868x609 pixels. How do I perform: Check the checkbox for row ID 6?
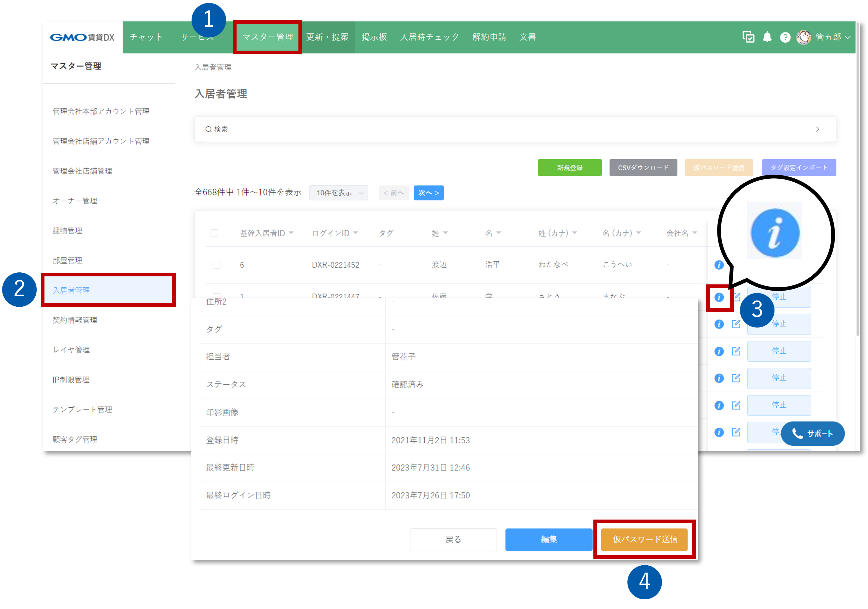(x=216, y=265)
